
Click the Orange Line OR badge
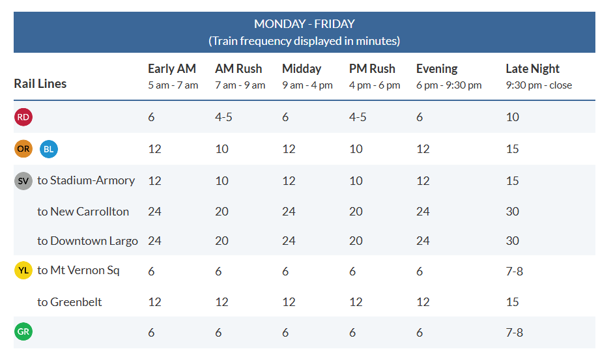[23, 149]
